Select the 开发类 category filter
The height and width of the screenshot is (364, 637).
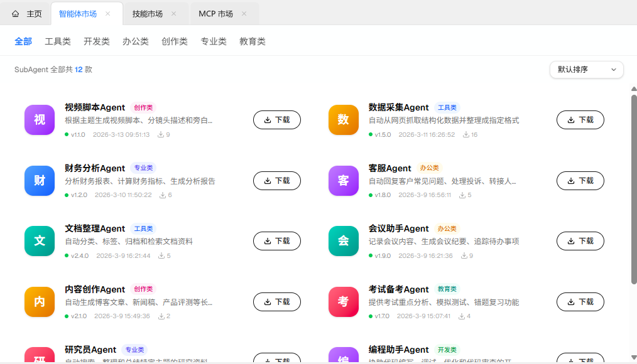pos(97,41)
